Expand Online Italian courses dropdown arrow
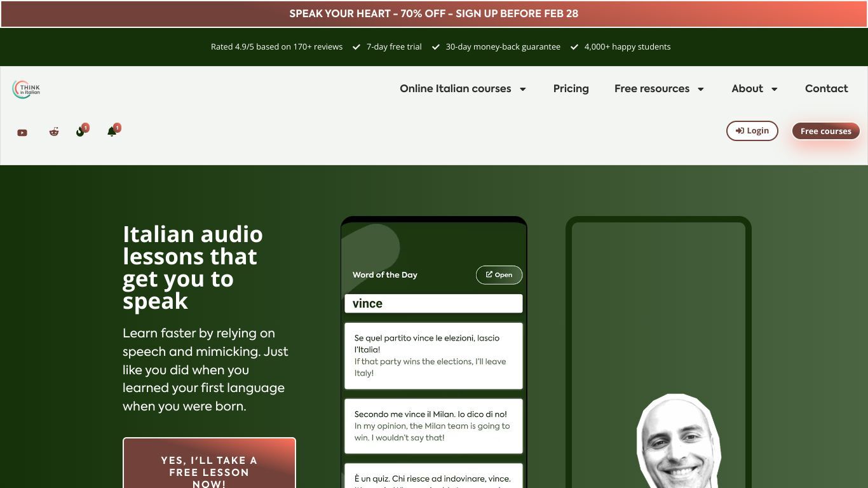 point(523,89)
